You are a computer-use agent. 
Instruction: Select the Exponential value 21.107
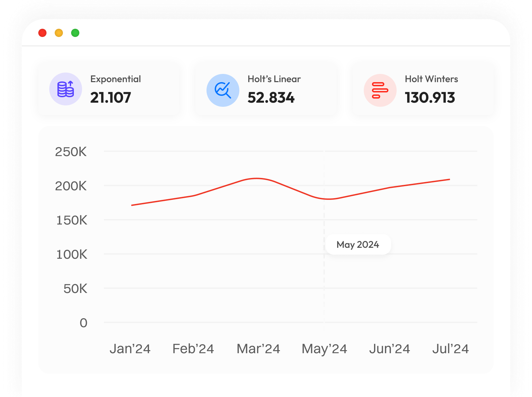pyautogui.click(x=110, y=98)
